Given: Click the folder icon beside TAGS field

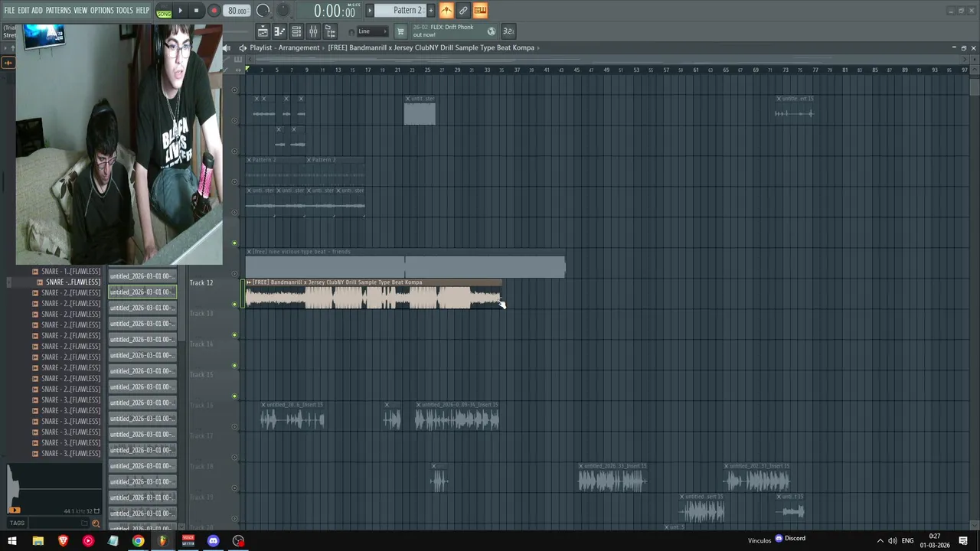Looking at the screenshot, I should 84,523.
